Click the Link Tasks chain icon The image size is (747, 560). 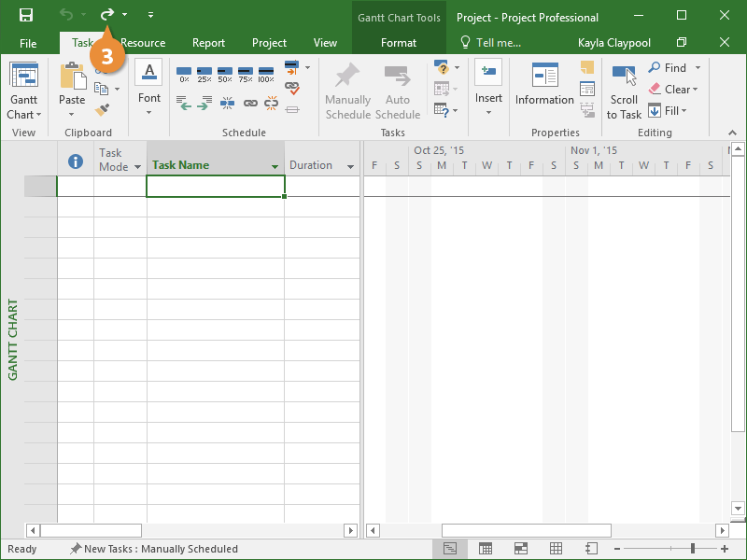[x=250, y=104]
